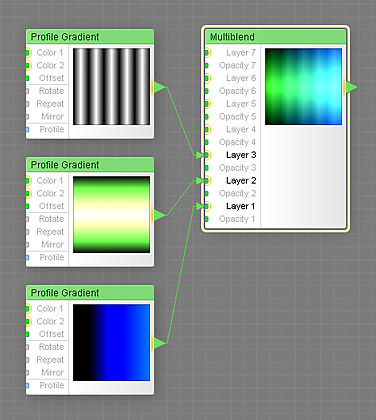The image size is (376, 420).
Task: Click Repeat input of green gradient node
Action: click(x=28, y=232)
